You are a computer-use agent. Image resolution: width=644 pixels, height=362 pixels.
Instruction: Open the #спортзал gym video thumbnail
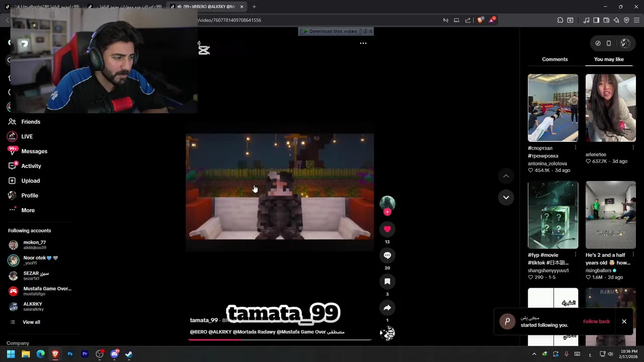click(x=553, y=108)
